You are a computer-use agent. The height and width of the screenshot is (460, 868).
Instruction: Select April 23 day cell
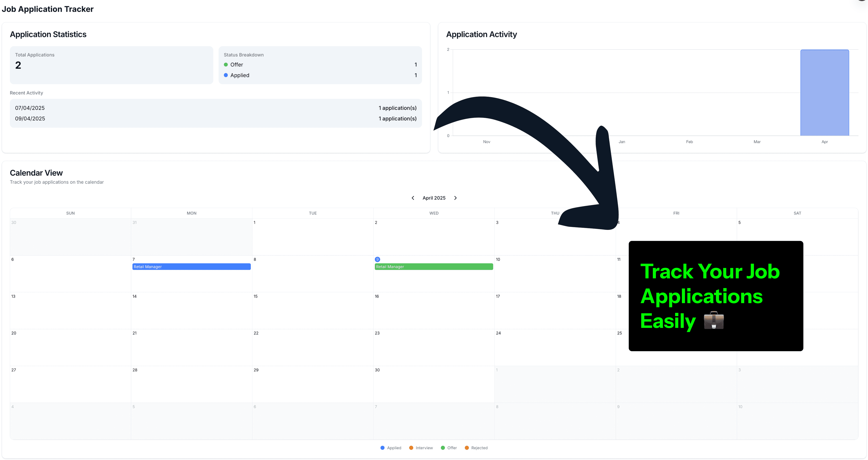pos(434,348)
